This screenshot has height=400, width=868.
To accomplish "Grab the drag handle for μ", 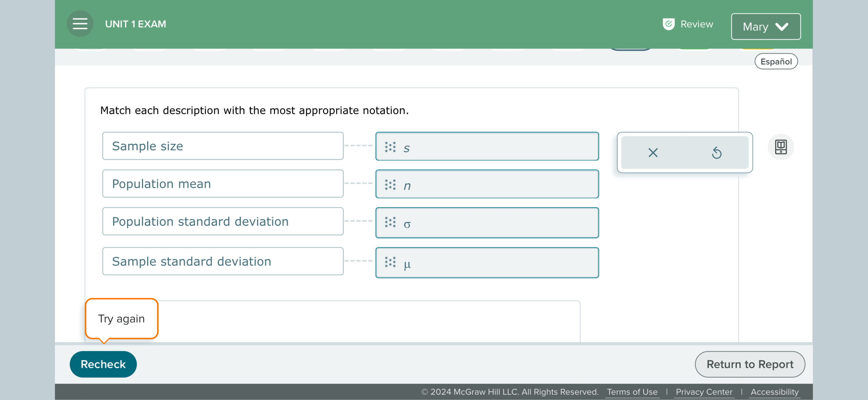I will 390,262.
